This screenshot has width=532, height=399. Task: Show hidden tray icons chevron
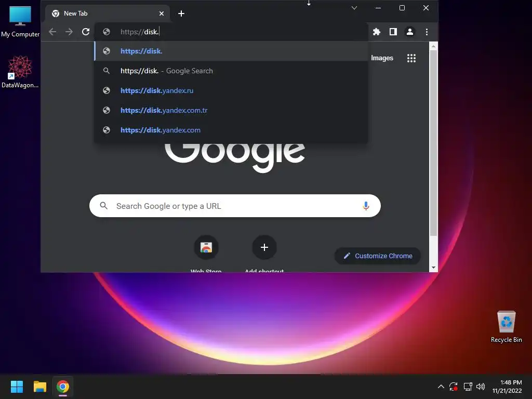coord(441,387)
